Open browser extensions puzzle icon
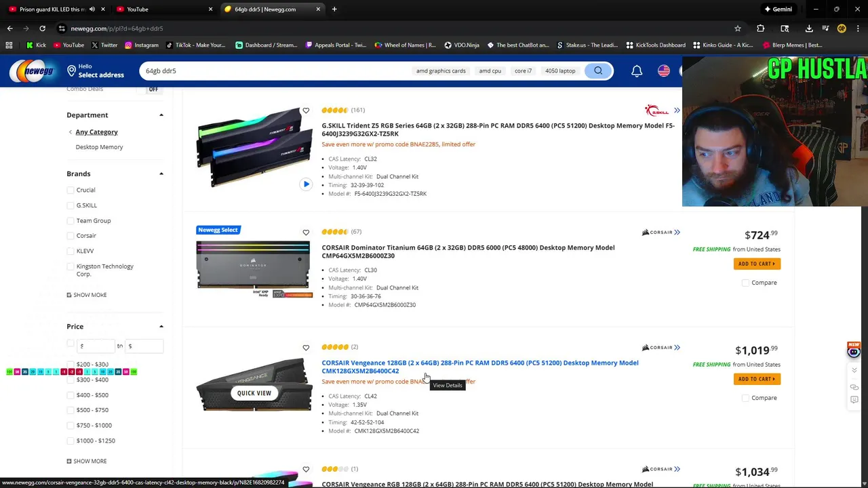The width and height of the screenshot is (868, 488). click(760, 28)
